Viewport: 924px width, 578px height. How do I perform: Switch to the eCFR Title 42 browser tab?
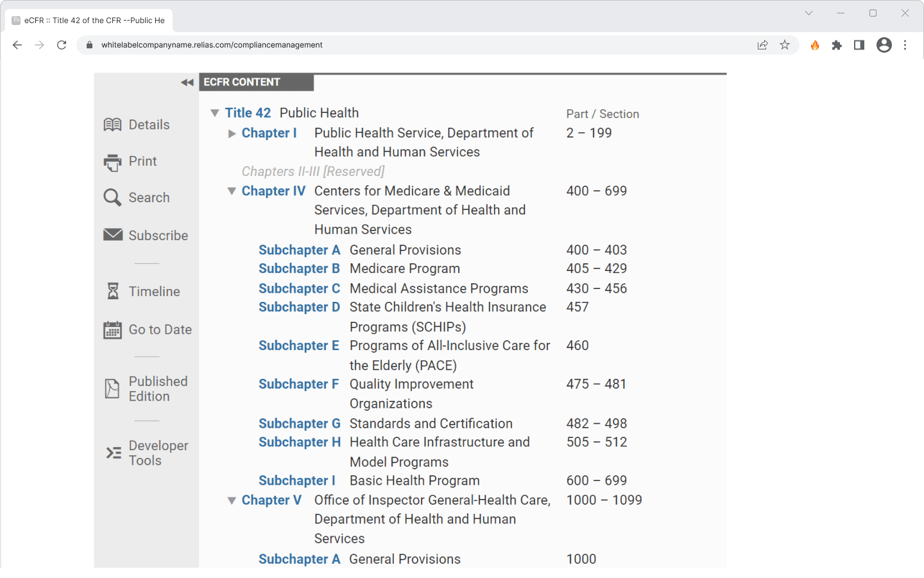coord(89,21)
